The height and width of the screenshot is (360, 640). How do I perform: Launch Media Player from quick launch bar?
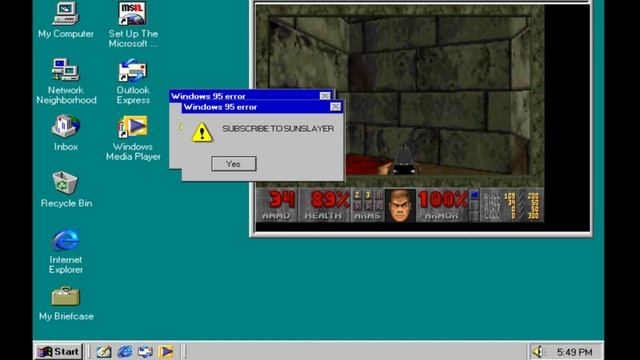(x=166, y=351)
